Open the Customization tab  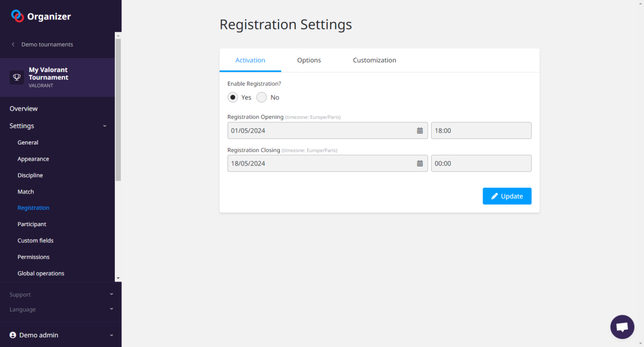point(374,60)
